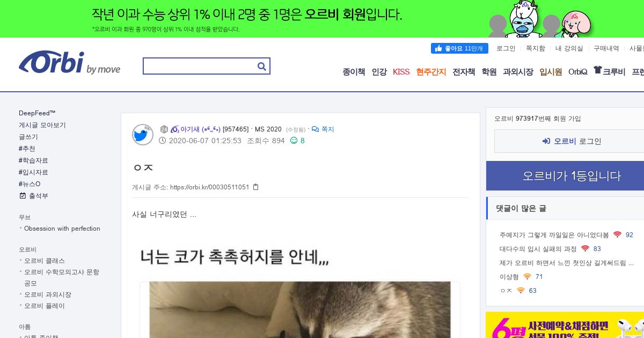Open the 쪽지함 top link

click(535, 48)
